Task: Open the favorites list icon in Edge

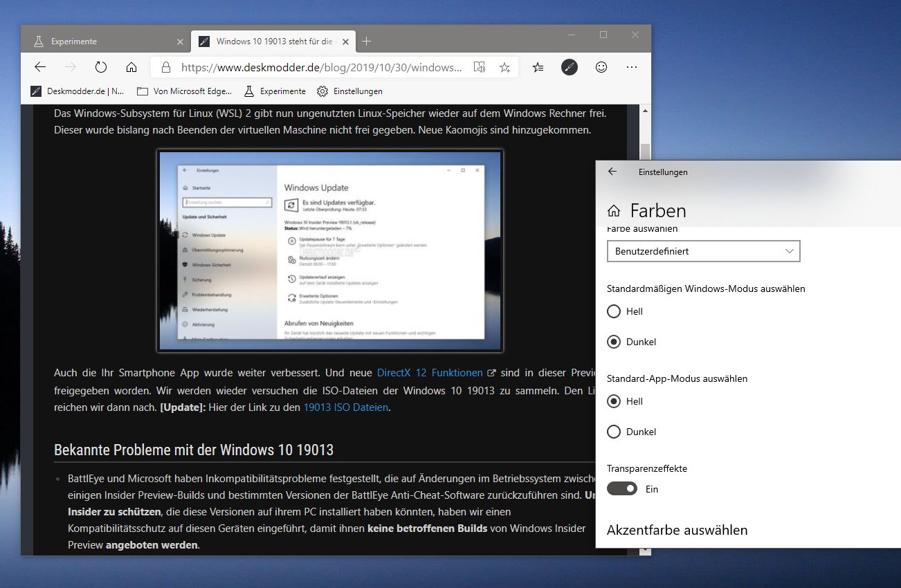Action: click(538, 67)
